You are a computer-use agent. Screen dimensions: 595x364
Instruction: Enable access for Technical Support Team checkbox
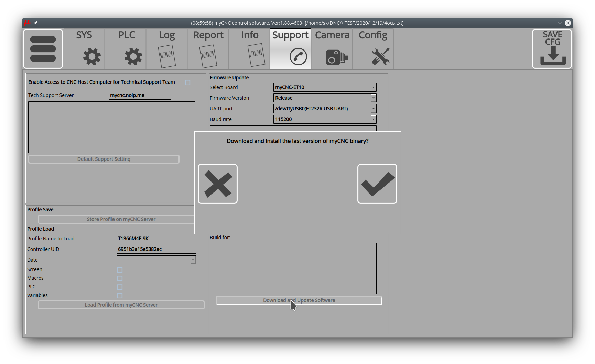[x=187, y=82]
